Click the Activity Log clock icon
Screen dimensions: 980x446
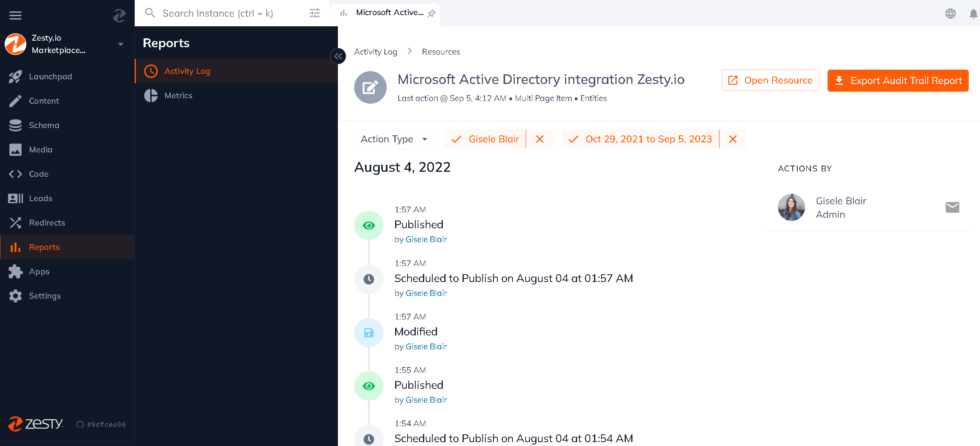click(151, 71)
